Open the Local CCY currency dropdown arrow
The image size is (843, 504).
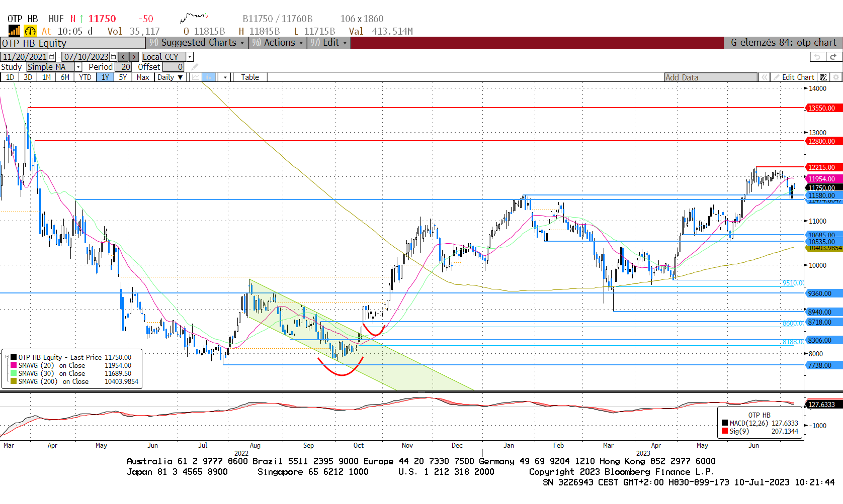(x=190, y=57)
